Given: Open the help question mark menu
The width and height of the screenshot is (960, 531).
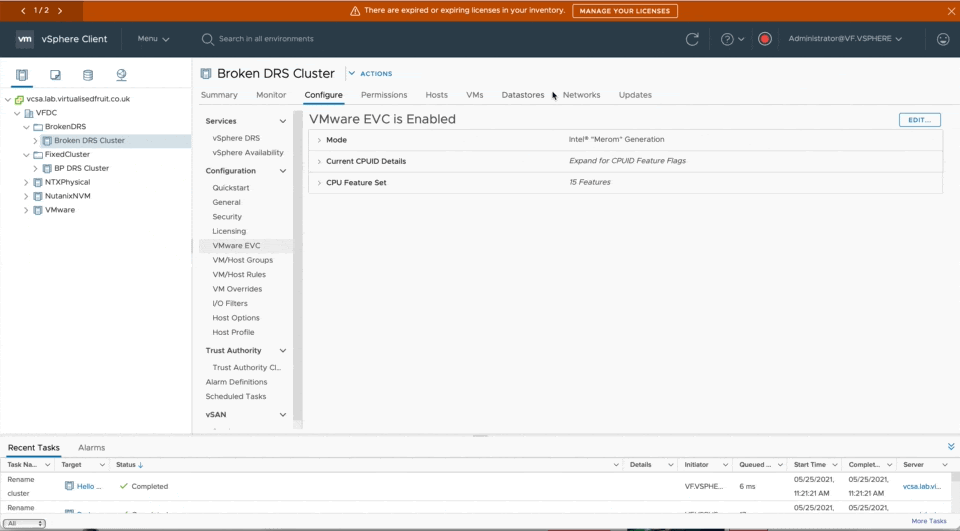Looking at the screenshot, I should [732, 39].
